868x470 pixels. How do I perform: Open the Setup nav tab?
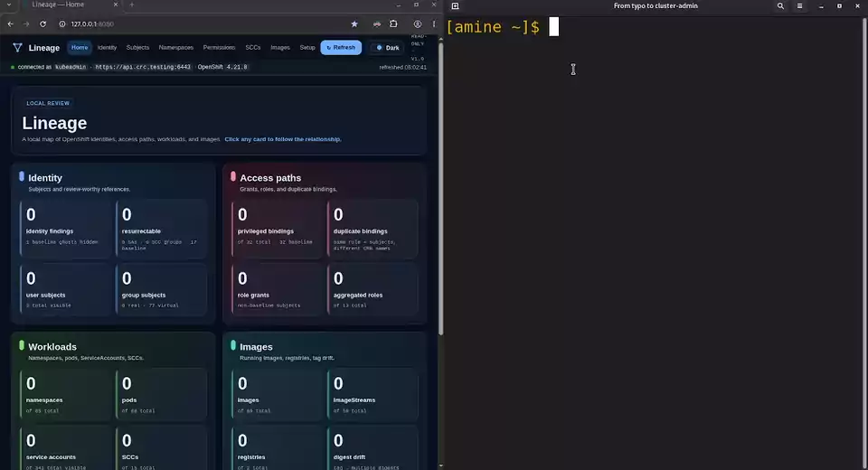pyautogui.click(x=307, y=48)
